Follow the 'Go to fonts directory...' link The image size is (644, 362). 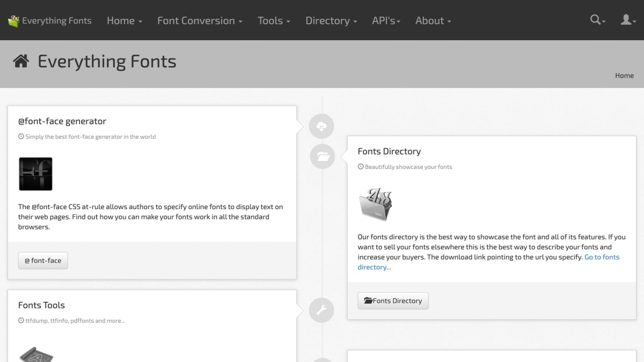click(602, 257)
